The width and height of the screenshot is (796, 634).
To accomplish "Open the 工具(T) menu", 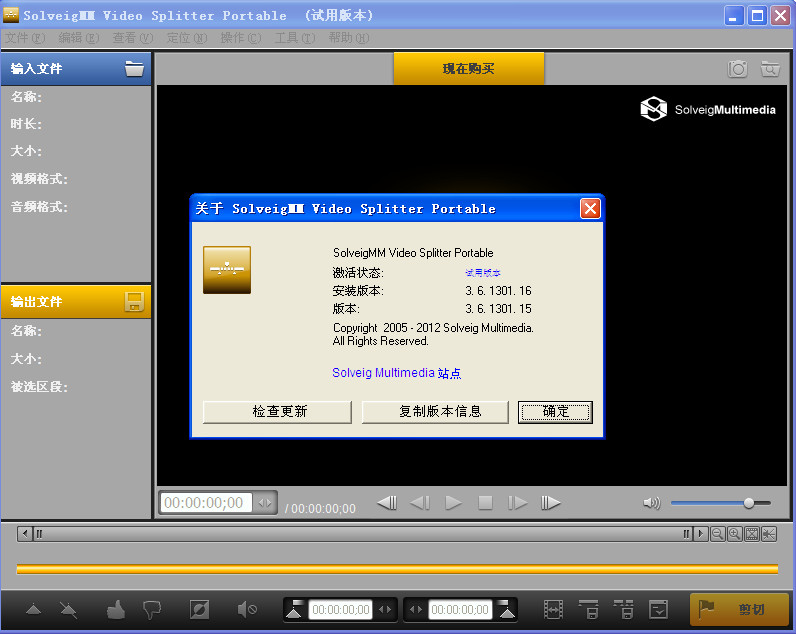I will [x=294, y=38].
